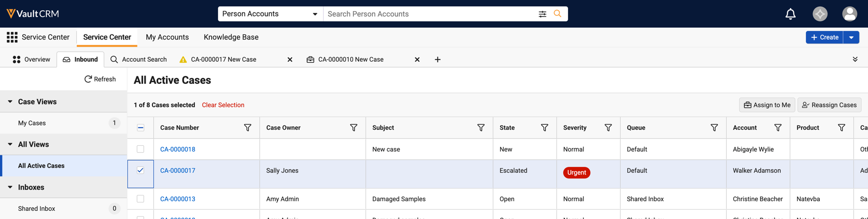Toggle the select-all header checkbox

click(x=140, y=128)
